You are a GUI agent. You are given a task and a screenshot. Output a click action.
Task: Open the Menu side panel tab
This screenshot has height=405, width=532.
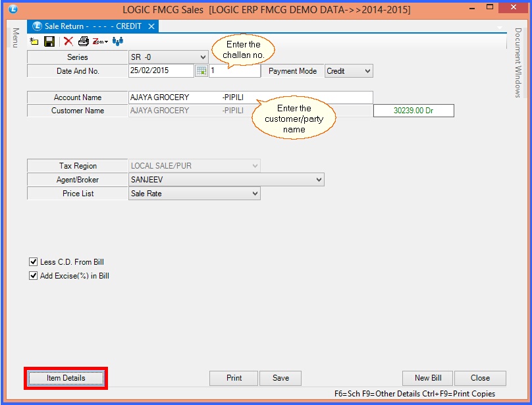pyautogui.click(x=14, y=38)
